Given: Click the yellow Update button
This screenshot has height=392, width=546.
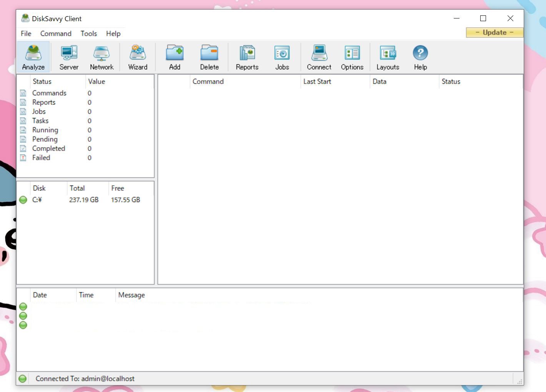Looking at the screenshot, I should coord(494,32).
